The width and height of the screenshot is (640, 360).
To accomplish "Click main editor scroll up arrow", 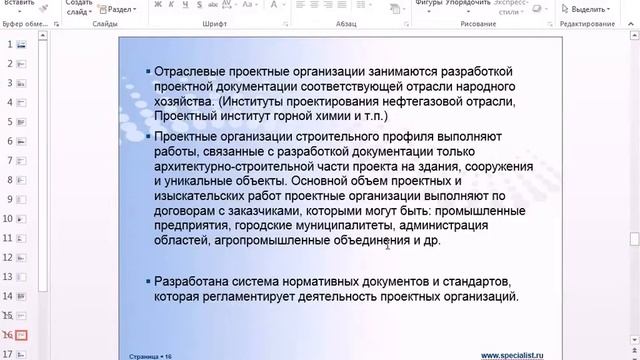I will point(634,36).
